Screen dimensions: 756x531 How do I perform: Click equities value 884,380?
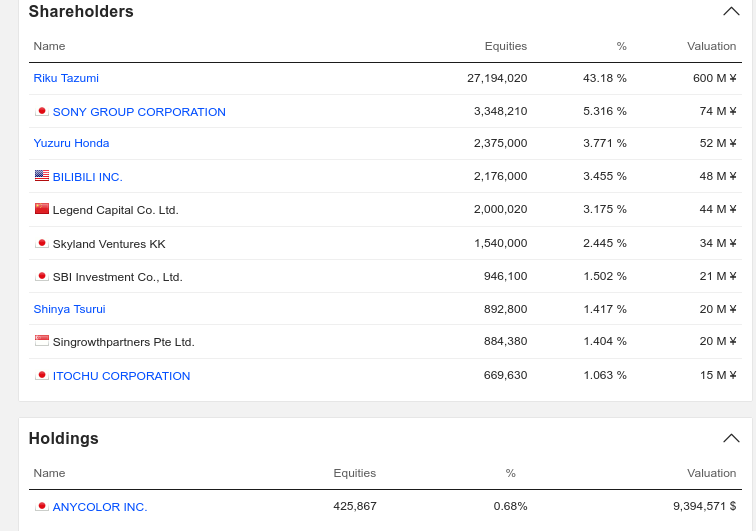(x=505, y=341)
